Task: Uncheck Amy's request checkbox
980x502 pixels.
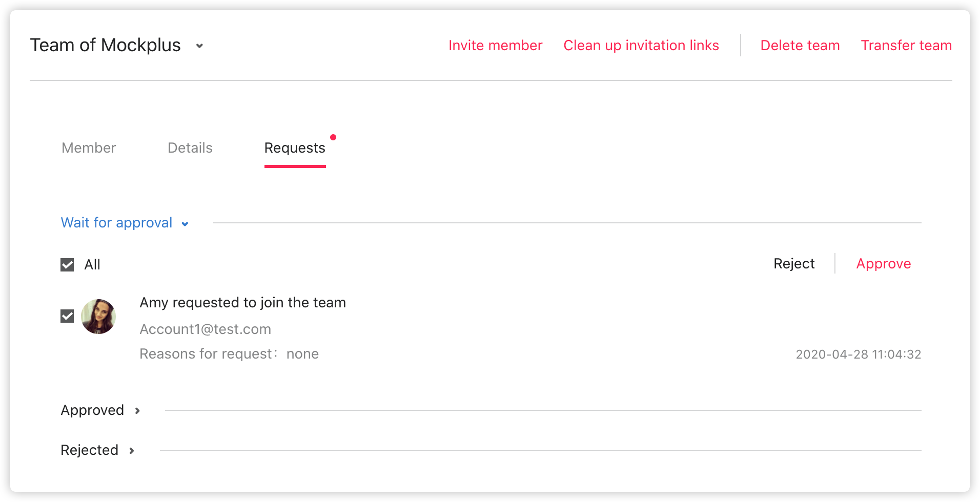Action: [67, 316]
